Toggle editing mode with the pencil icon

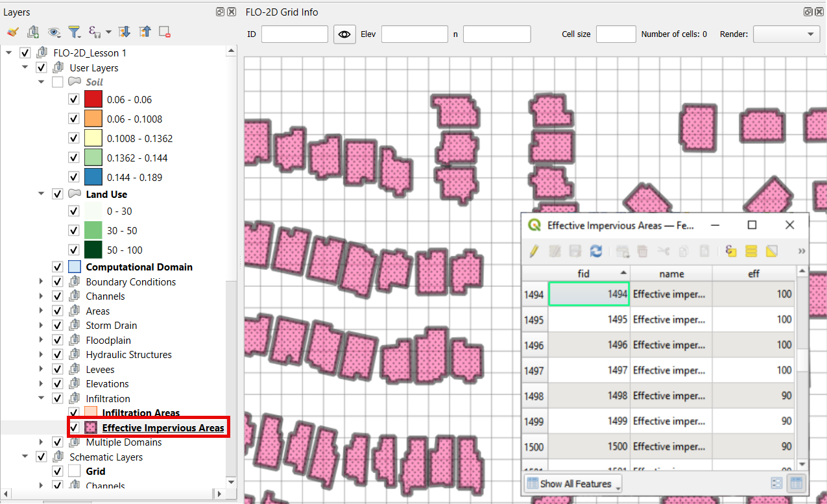pyautogui.click(x=534, y=250)
